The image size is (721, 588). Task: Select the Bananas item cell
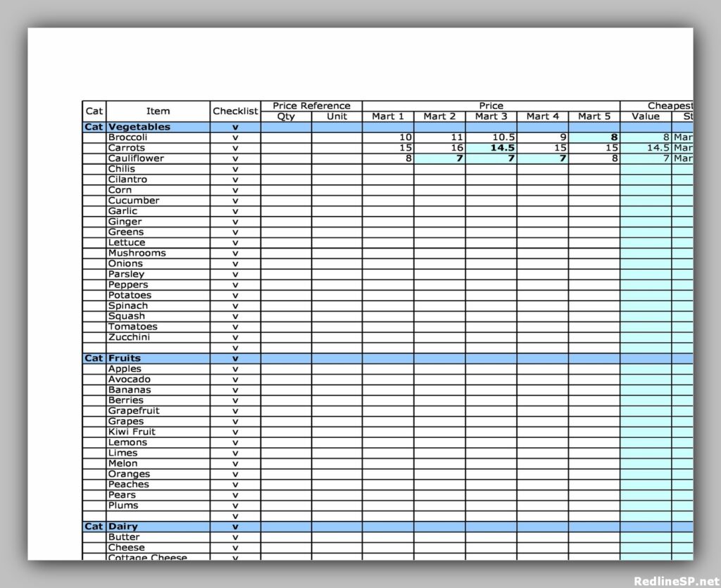tap(158, 390)
